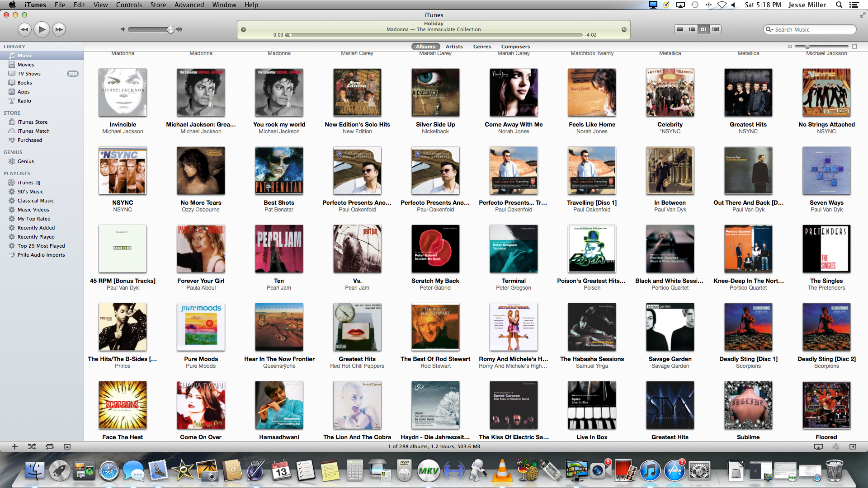868x488 pixels.
Task: Open the Scratch My Back album cover
Action: 435,249
